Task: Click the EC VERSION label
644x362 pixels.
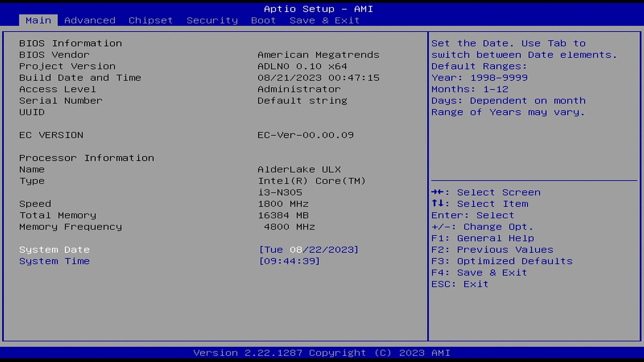Action: coord(51,135)
